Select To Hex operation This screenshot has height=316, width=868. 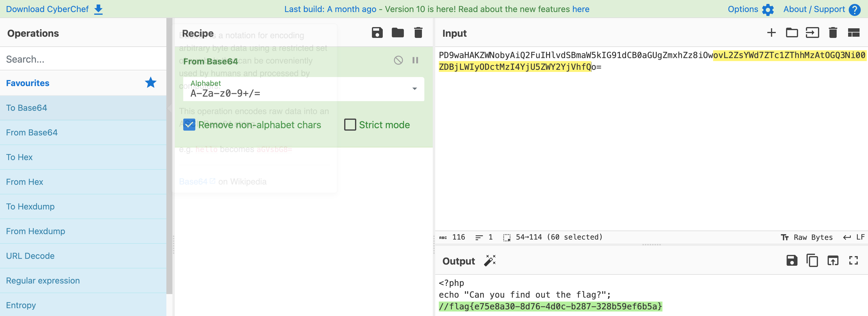(83, 157)
